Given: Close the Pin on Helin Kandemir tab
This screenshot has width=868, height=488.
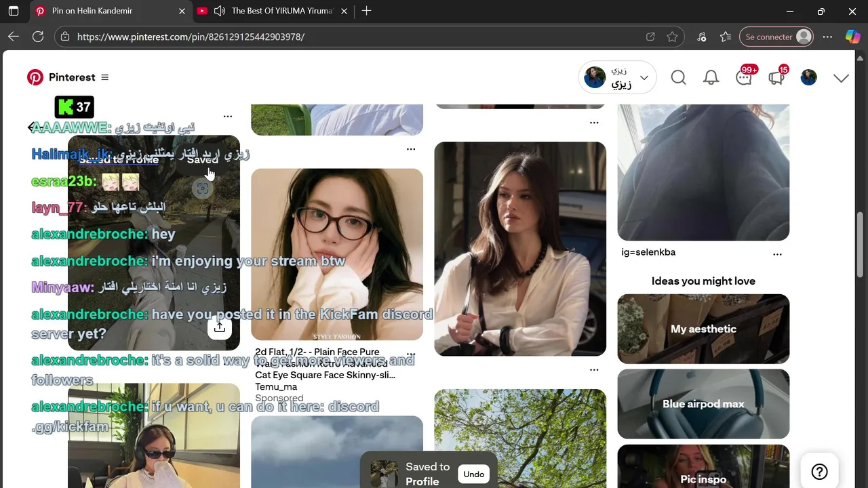Looking at the screenshot, I should (x=182, y=11).
